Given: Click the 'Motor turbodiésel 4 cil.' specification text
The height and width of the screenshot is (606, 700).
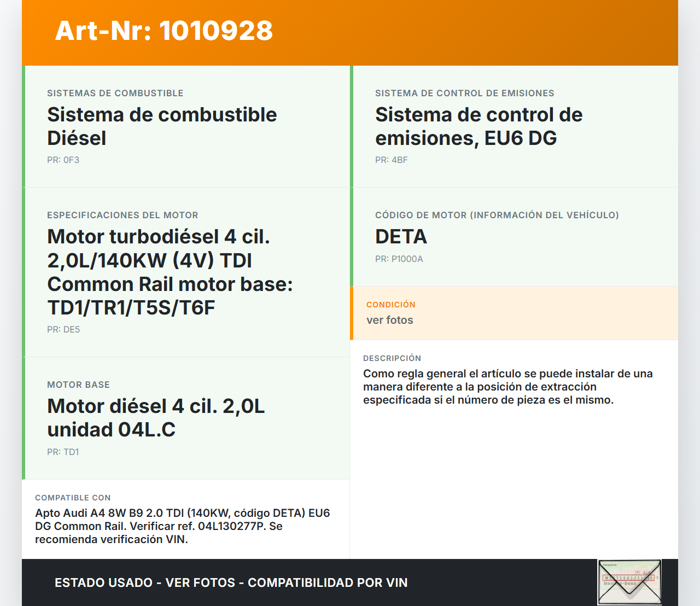Looking at the screenshot, I should click(170, 272).
